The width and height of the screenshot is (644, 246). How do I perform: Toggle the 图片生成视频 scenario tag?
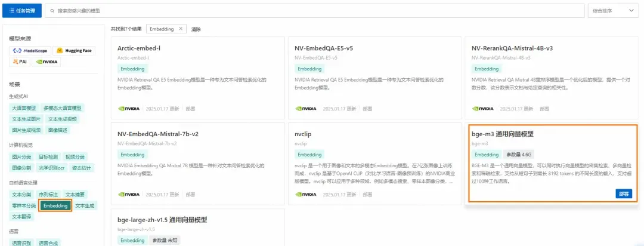point(26,130)
